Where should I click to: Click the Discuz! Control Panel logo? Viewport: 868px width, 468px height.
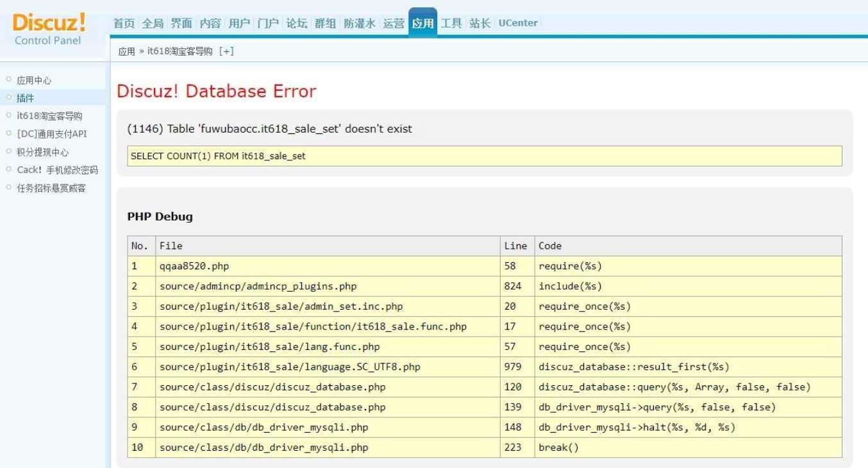click(49, 29)
